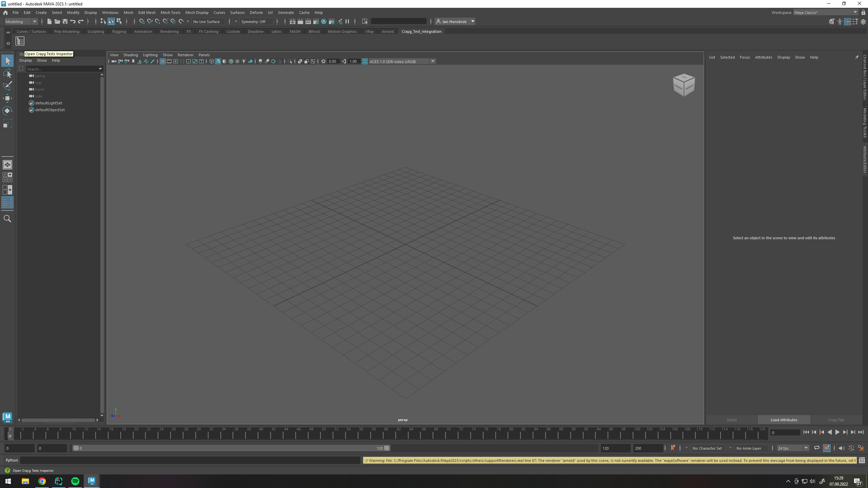This screenshot has height=488, width=868.
Task: Activate the Paint Selection tool
Action: click(x=7, y=86)
